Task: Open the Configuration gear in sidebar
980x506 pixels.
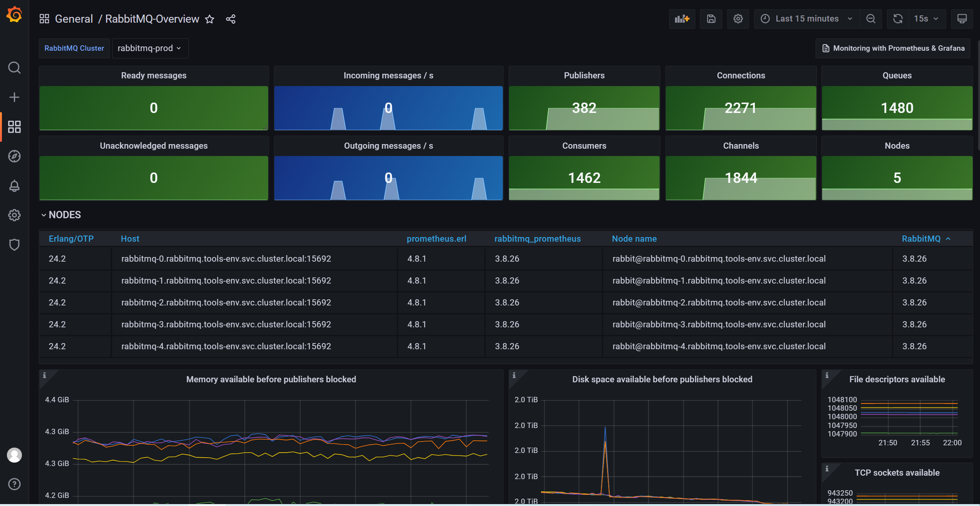Action: (14, 215)
